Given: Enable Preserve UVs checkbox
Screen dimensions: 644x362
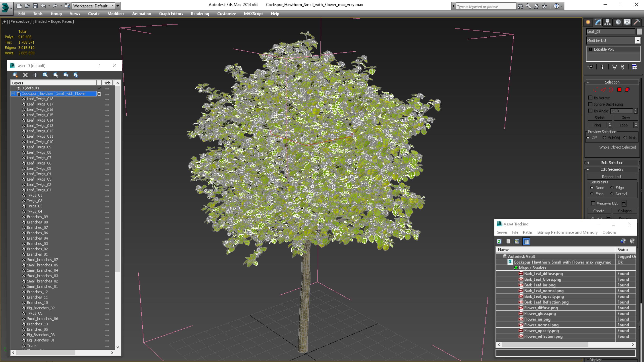Looking at the screenshot, I should click(593, 203).
